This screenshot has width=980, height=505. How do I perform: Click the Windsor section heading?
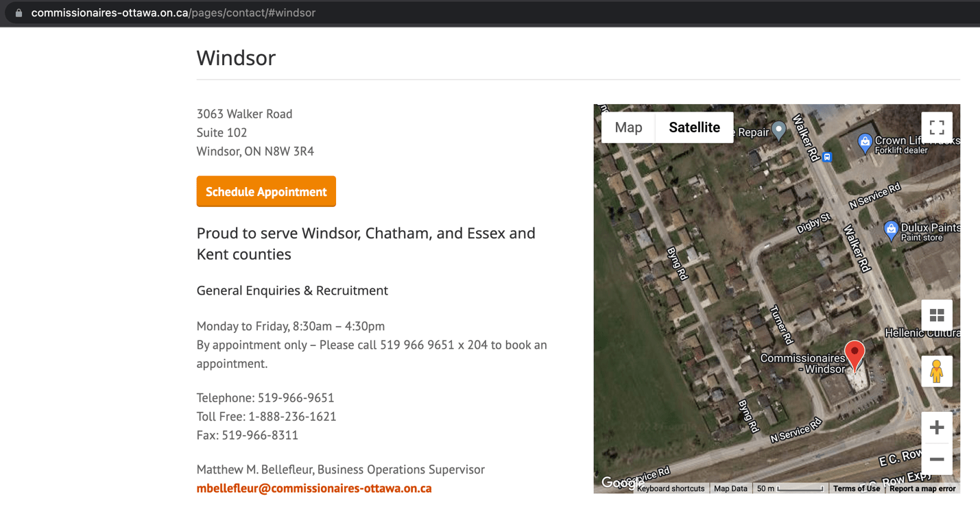[x=236, y=58]
